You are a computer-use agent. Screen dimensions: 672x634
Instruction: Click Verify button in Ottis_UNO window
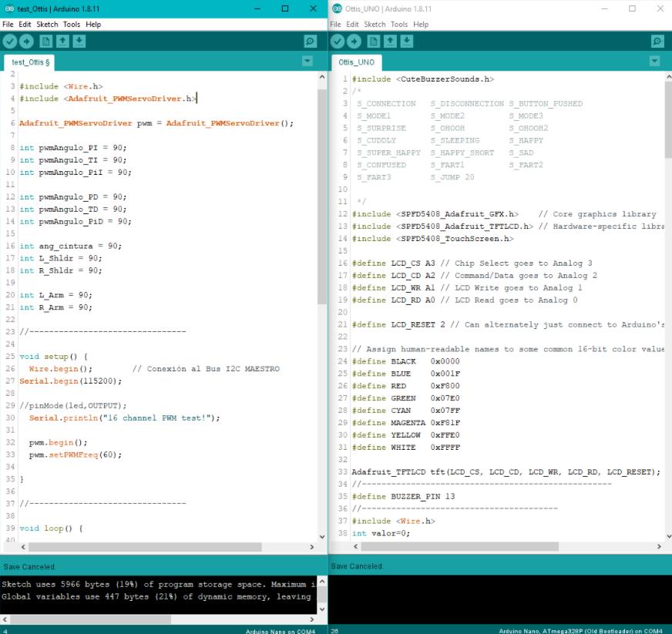pyautogui.click(x=339, y=42)
